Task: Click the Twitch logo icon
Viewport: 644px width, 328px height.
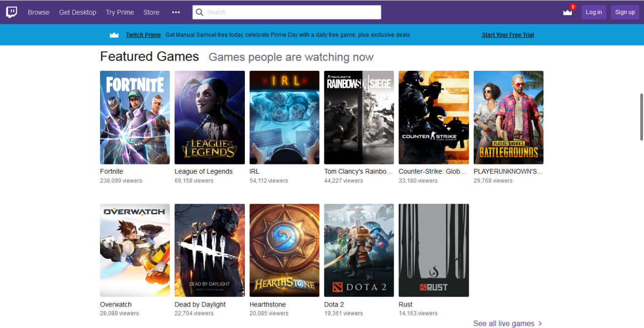Action: [11, 12]
